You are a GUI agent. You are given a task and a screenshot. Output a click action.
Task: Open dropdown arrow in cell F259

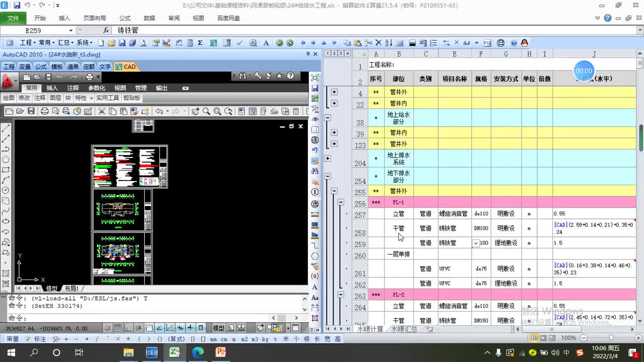(x=476, y=243)
